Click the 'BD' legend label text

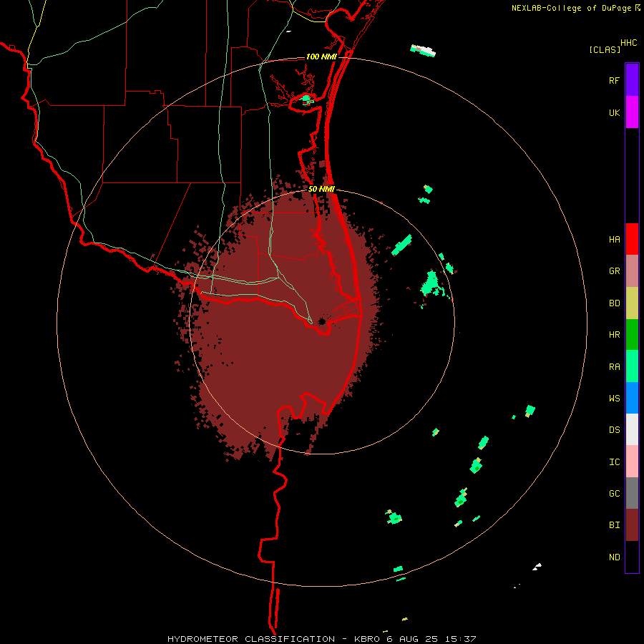tap(614, 303)
